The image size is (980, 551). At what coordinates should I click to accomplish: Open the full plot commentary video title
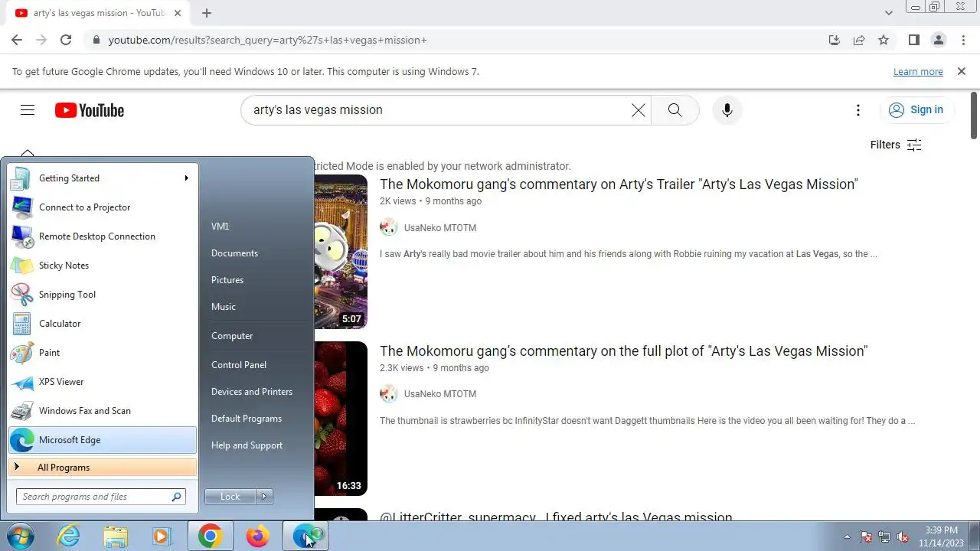623,351
